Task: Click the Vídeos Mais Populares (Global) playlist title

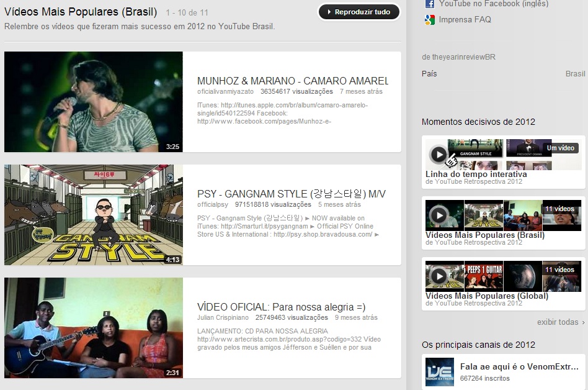Action: pyautogui.click(x=486, y=296)
